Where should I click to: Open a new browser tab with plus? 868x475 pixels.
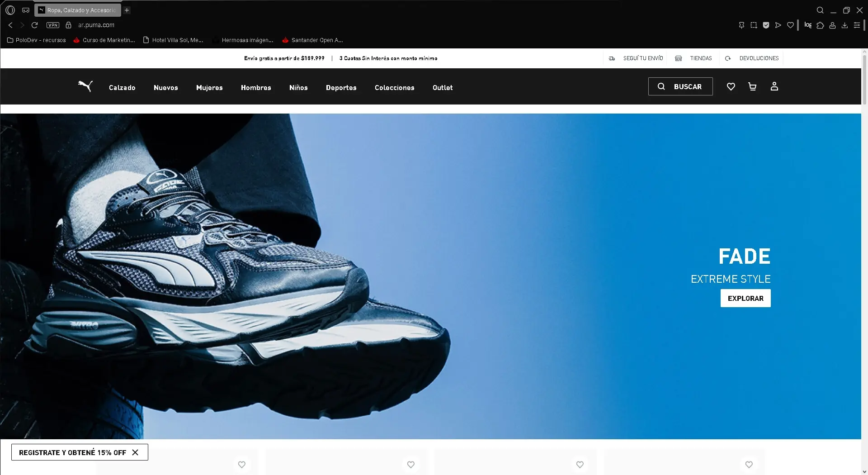[127, 10]
